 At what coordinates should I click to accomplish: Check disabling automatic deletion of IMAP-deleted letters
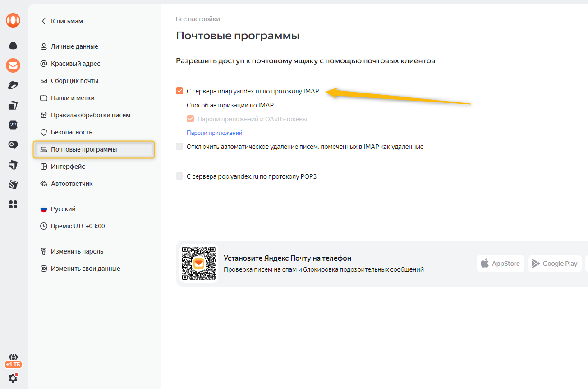[x=179, y=147]
